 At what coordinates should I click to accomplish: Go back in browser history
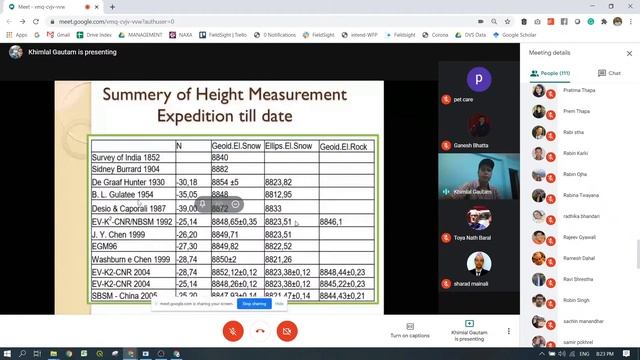click(x=9, y=22)
